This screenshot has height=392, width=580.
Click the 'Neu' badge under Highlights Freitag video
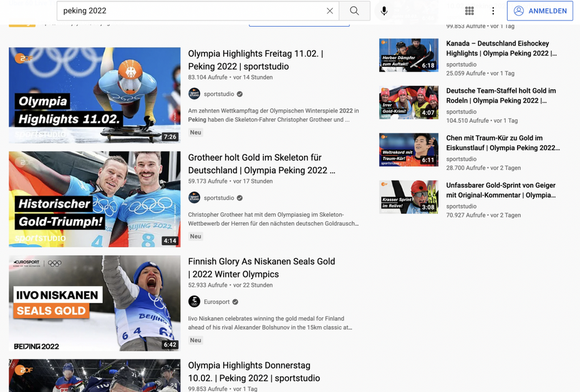(196, 132)
